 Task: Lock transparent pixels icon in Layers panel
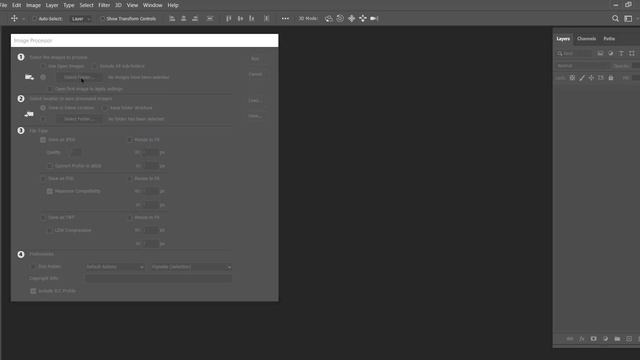[x=572, y=78]
